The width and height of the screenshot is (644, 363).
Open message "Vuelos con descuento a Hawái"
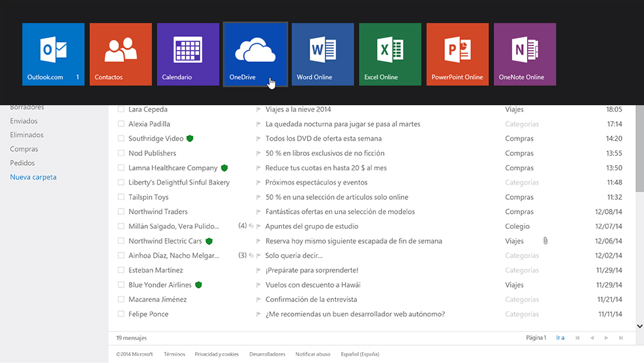313,285
